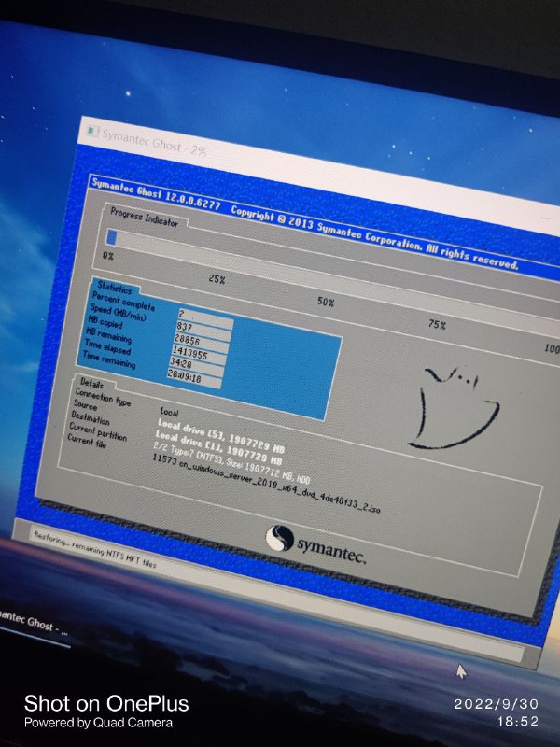560x747 pixels.
Task: Click the Speed (MB/min) value 837
Action: [x=203, y=328]
